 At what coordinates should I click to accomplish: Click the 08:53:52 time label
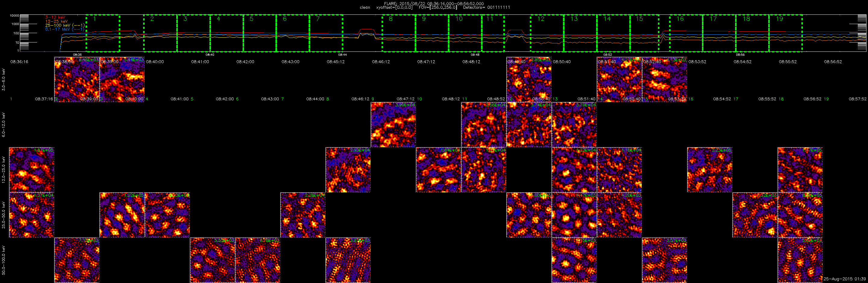697,62
